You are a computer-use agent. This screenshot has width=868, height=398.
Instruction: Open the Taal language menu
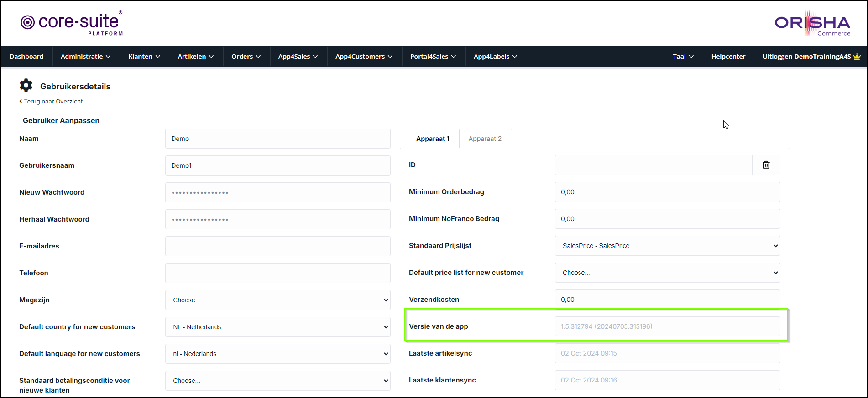pos(683,57)
